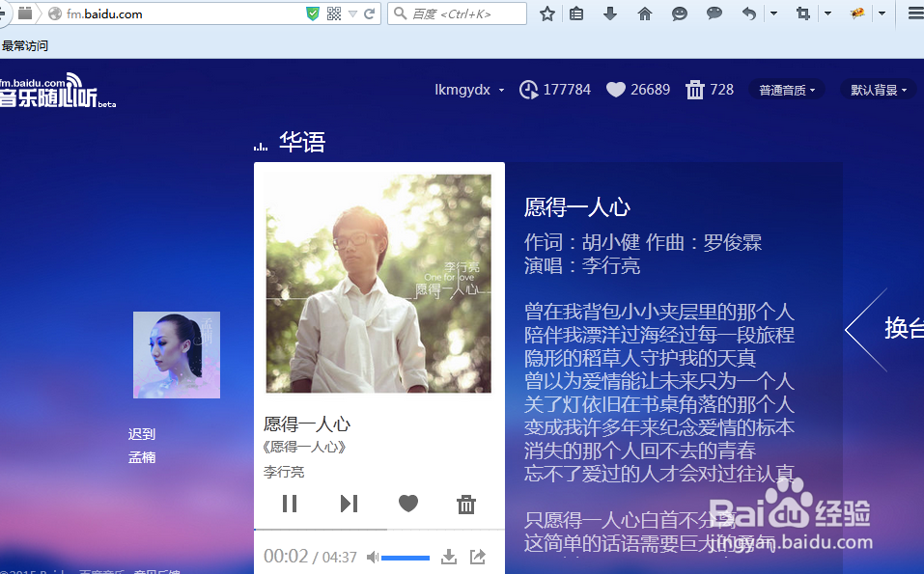Trash the current song to skip it forever

tap(466, 504)
